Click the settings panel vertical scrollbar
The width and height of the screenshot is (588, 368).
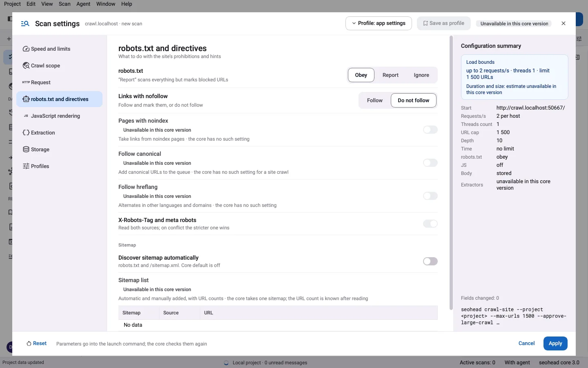[x=451, y=173]
